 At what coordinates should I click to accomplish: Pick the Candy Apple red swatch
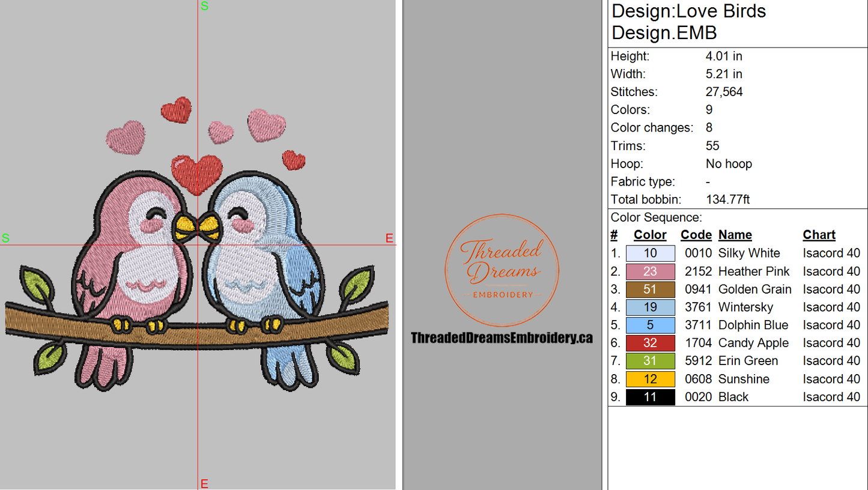(x=650, y=343)
